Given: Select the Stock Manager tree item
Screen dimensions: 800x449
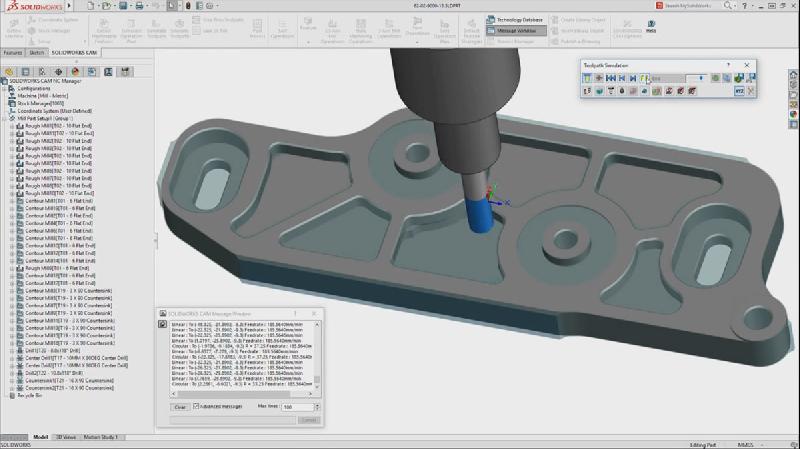Looking at the screenshot, I should [40, 103].
